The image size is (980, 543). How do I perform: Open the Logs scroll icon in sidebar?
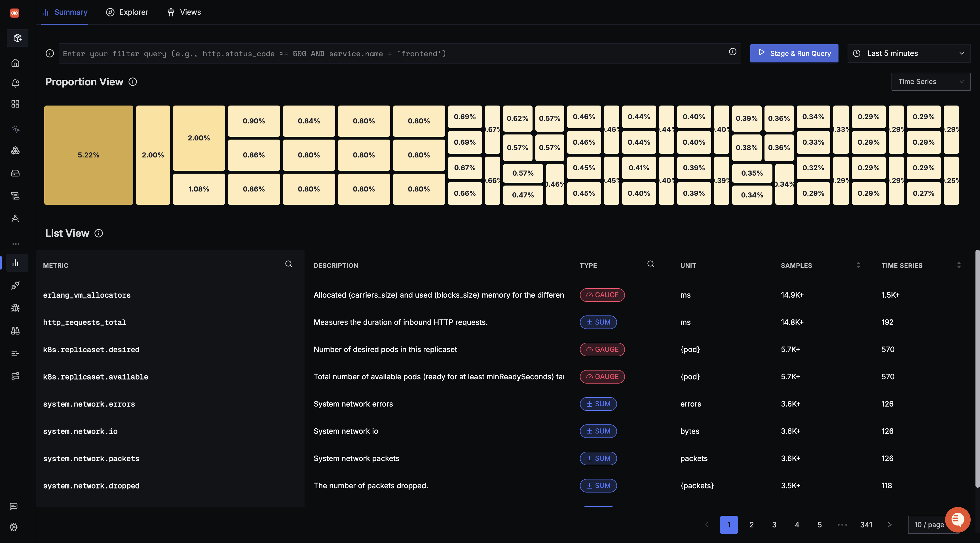point(15,195)
